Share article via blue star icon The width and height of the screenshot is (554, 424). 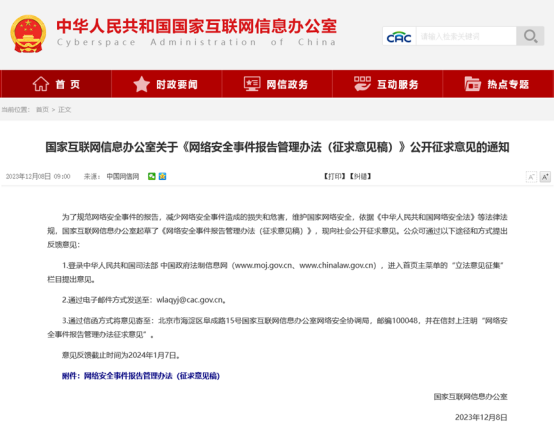(x=163, y=176)
